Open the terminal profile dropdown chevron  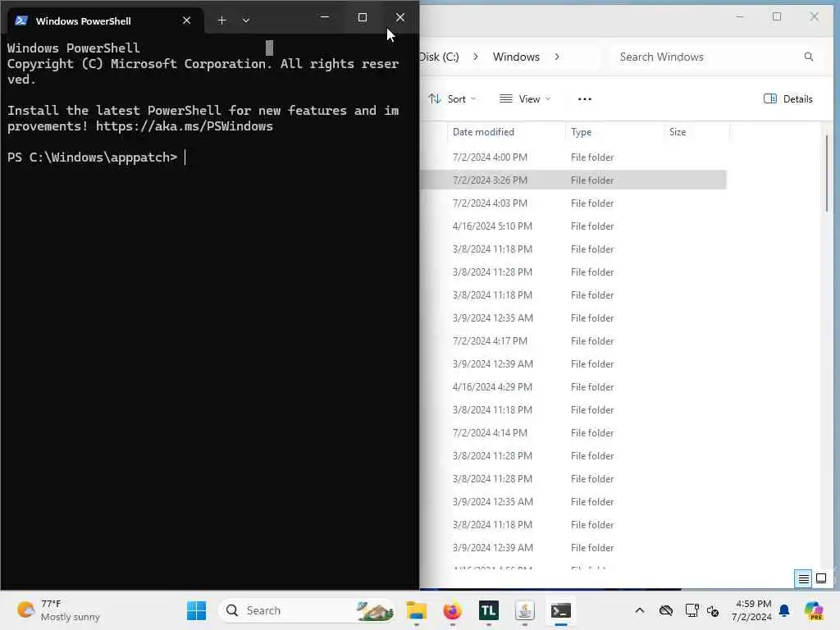coord(246,21)
